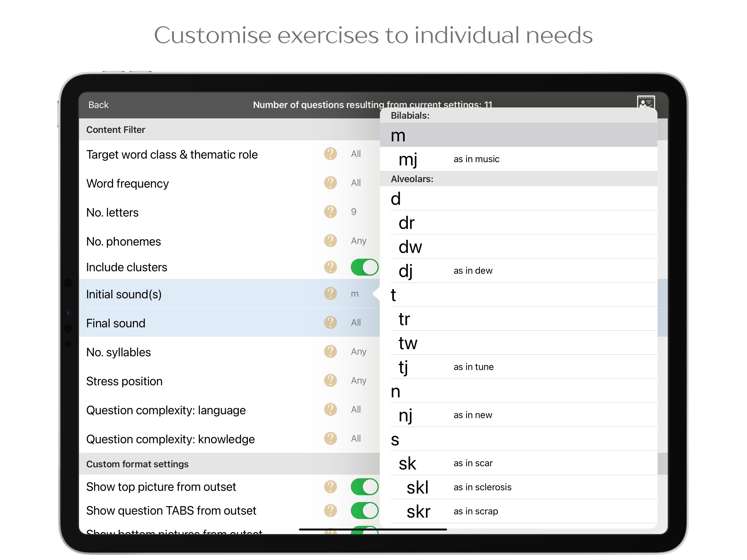
Task: Go Back to previous screen
Action: point(98,105)
